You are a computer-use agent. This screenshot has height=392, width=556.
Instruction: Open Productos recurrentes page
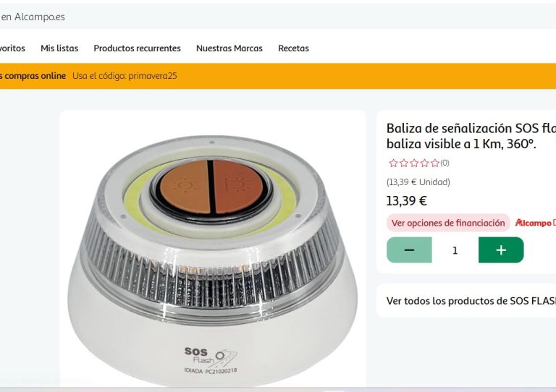click(138, 48)
